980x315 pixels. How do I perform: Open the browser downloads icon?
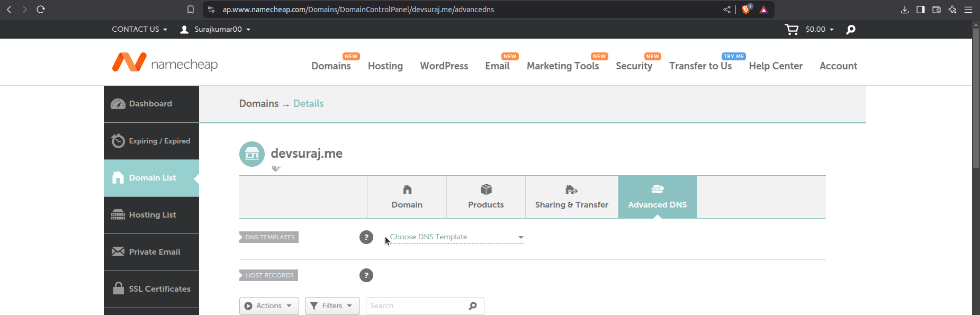[x=905, y=10]
